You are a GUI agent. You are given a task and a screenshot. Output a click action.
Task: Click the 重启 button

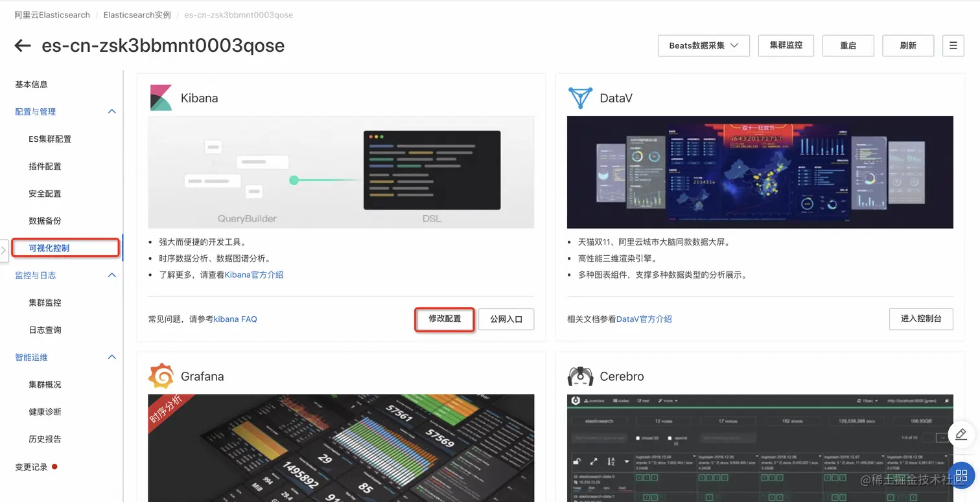(x=848, y=46)
